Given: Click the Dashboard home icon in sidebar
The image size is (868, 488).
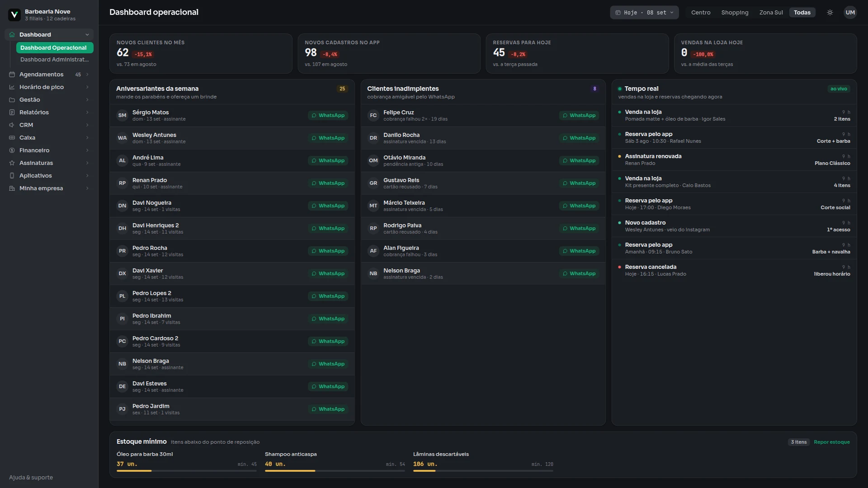Looking at the screenshot, I should pyautogui.click(x=12, y=35).
